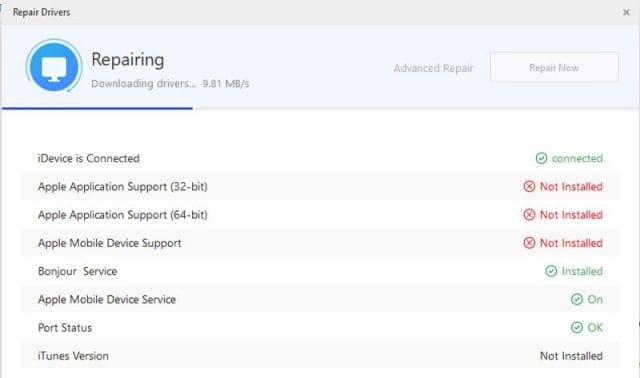Click Not Installed status for 64-bit support

(x=571, y=215)
